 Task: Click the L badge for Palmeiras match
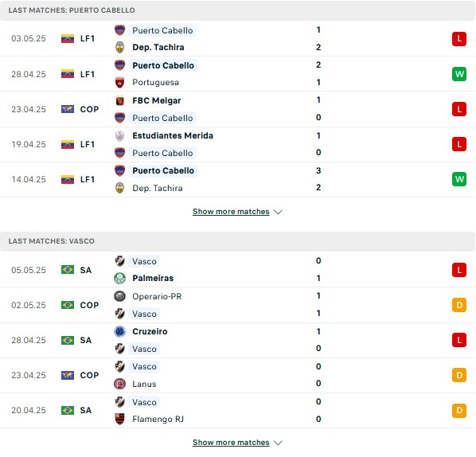click(459, 270)
